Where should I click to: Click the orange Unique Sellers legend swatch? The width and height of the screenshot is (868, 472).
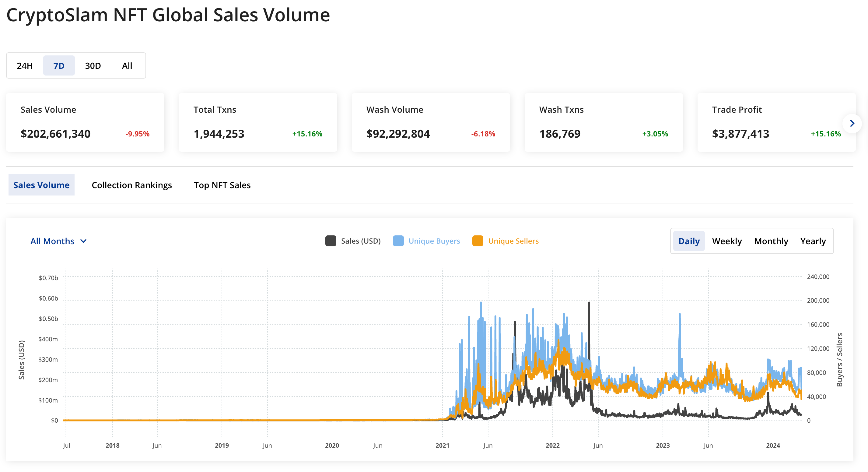pyautogui.click(x=478, y=241)
